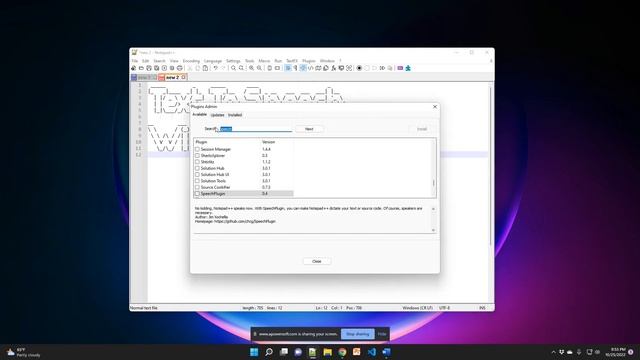Check the SpeechPlugin checkbox
This screenshot has width=640, height=360.
[x=197, y=193]
